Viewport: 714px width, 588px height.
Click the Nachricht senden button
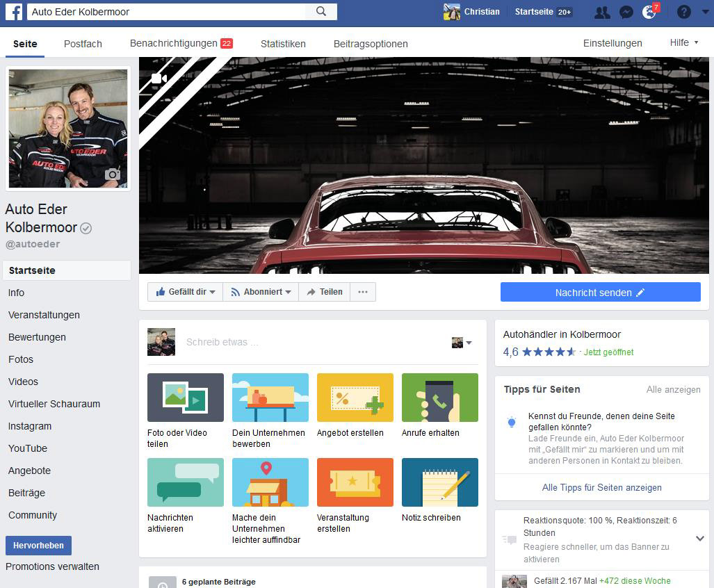(x=600, y=293)
